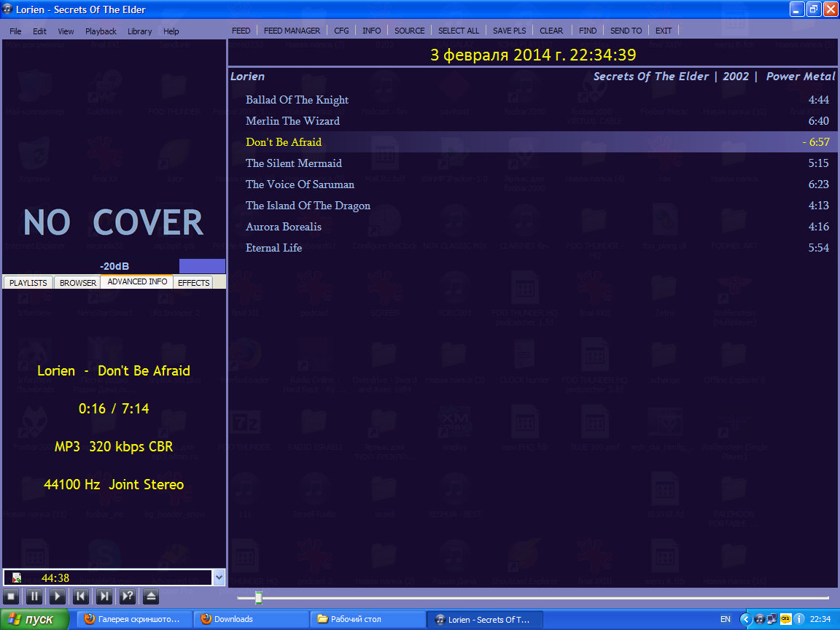840x630 pixels.
Task: Click the SAVE PLS button
Action: [509, 31]
